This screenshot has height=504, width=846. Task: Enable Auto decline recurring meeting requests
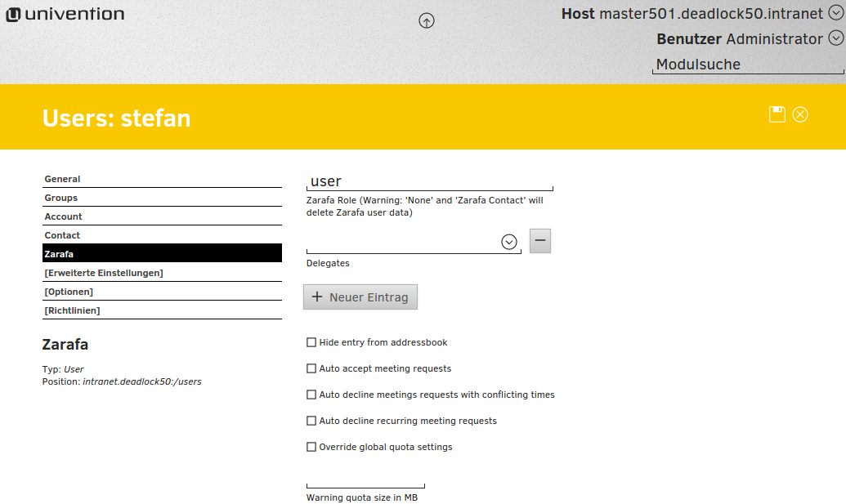pyautogui.click(x=311, y=421)
